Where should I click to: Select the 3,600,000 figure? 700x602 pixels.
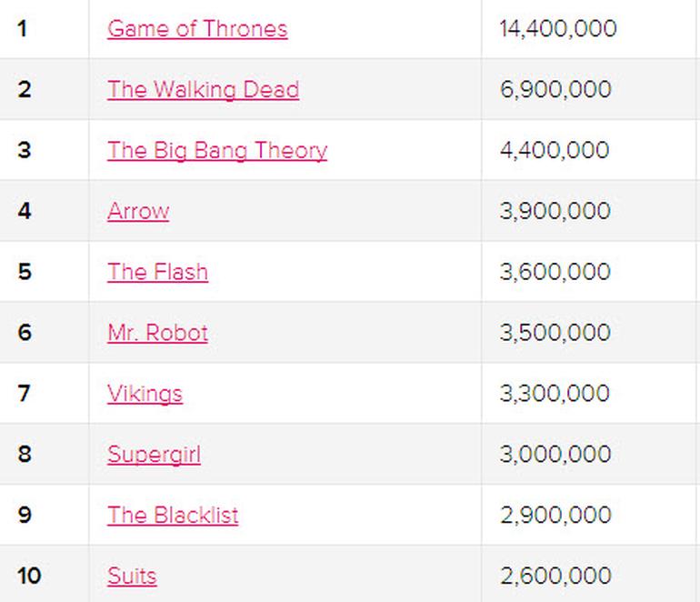click(555, 272)
